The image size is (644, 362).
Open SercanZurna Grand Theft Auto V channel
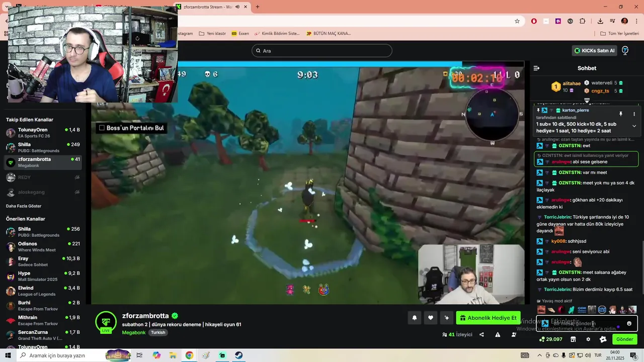pos(43,335)
